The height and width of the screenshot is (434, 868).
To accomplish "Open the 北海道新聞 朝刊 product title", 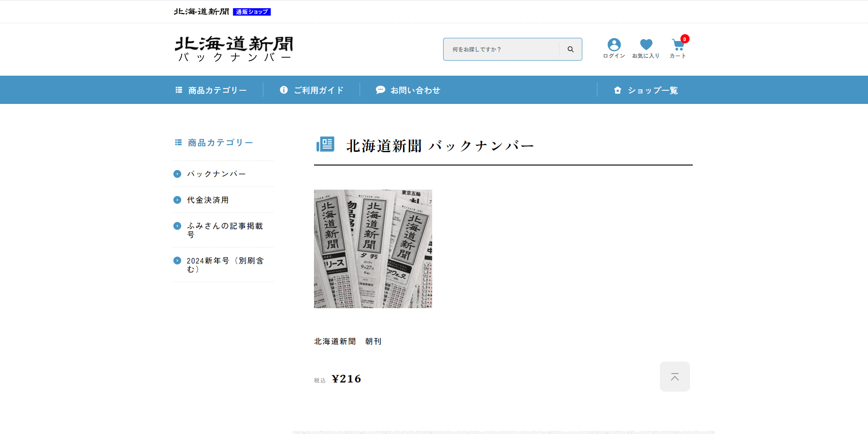I will 348,341.
